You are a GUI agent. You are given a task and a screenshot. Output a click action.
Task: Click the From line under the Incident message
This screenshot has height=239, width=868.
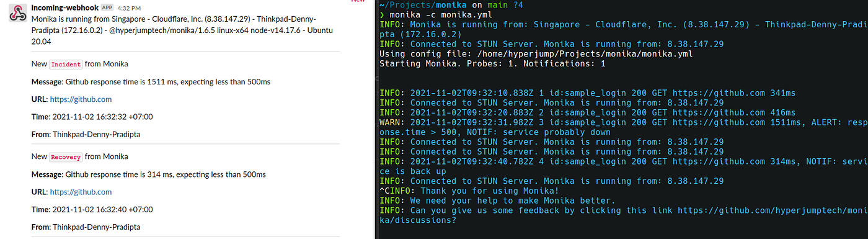[86, 134]
